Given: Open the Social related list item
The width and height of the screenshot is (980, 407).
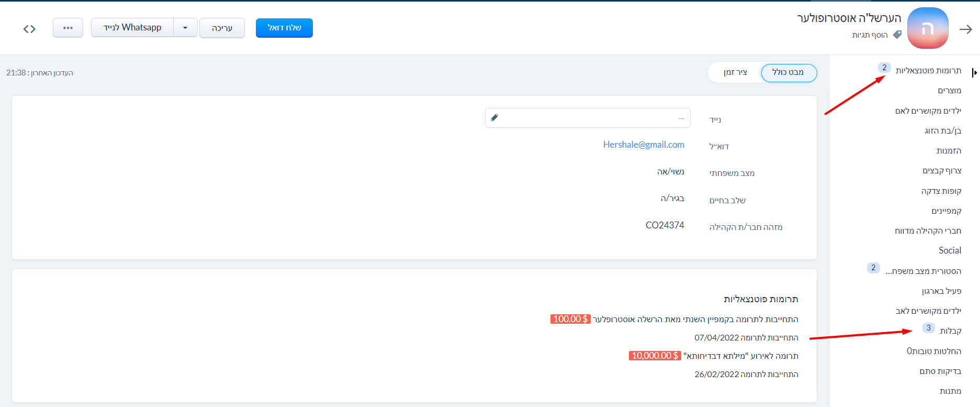Looking at the screenshot, I should pyautogui.click(x=950, y=250).
